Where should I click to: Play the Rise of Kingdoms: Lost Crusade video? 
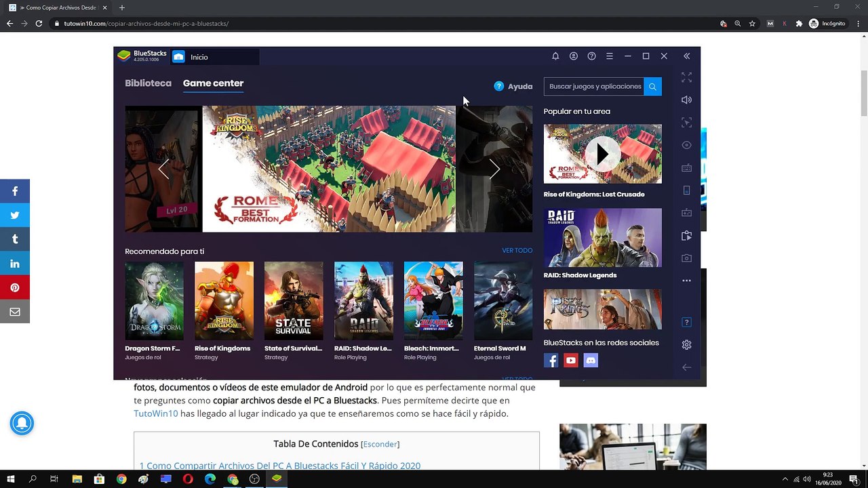point(603,154)
